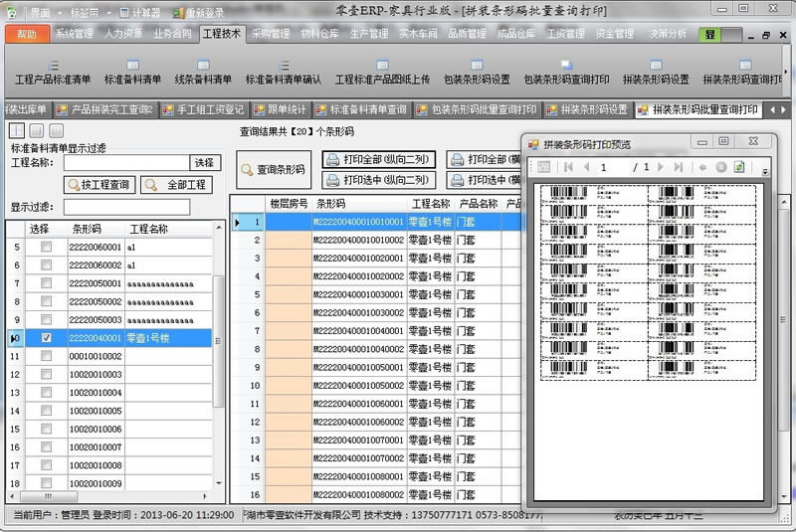Click app logo icon at title bar
796x532 pixels.
click(11, 12)
